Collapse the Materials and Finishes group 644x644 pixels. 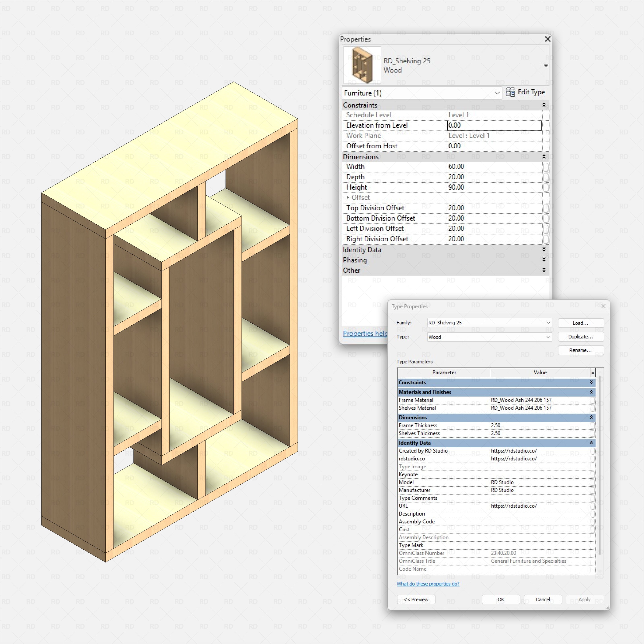tap(591, 392)
